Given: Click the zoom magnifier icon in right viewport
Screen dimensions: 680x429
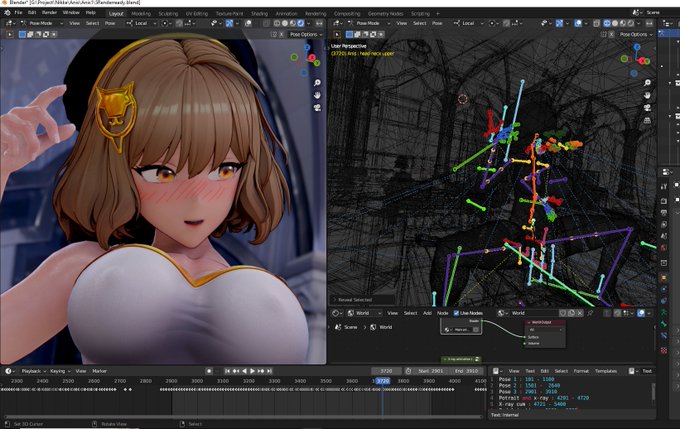Looking at the screenshot, I should click(647, 82).
